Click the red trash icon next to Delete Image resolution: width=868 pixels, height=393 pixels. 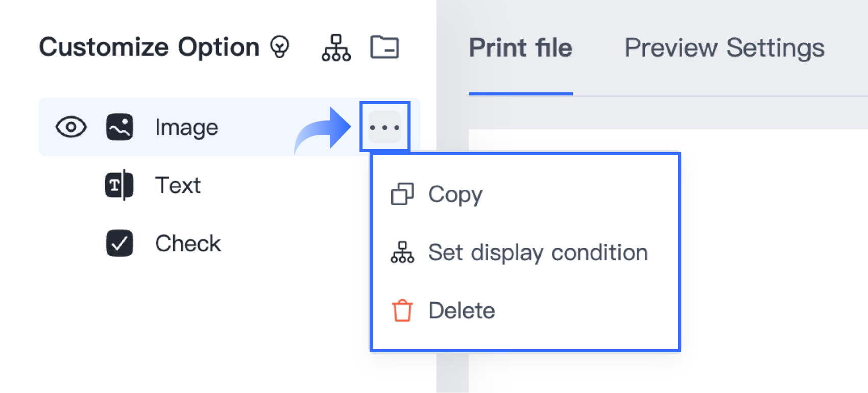click(402, 310)
